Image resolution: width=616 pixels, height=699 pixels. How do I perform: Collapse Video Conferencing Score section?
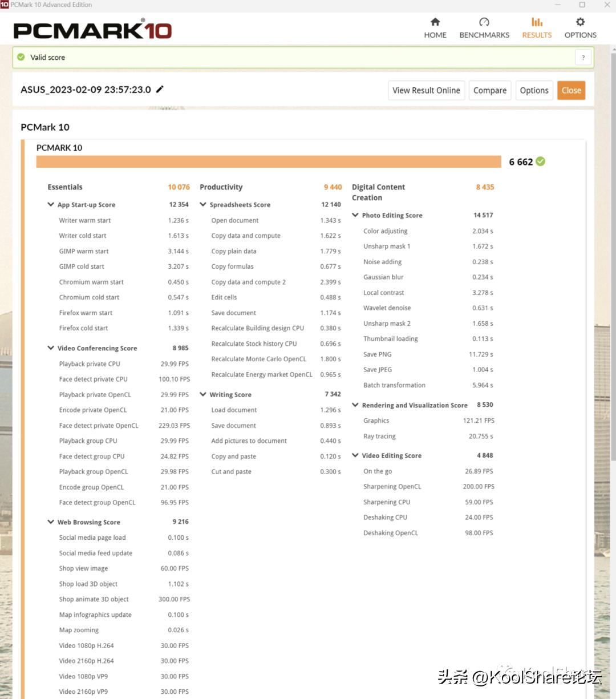(51, 348)
